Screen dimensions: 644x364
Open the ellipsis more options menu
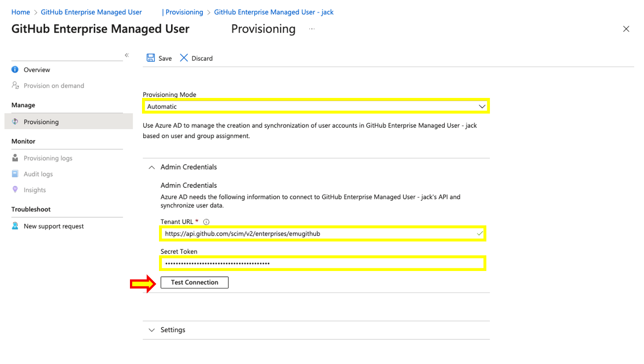(312, 29)
